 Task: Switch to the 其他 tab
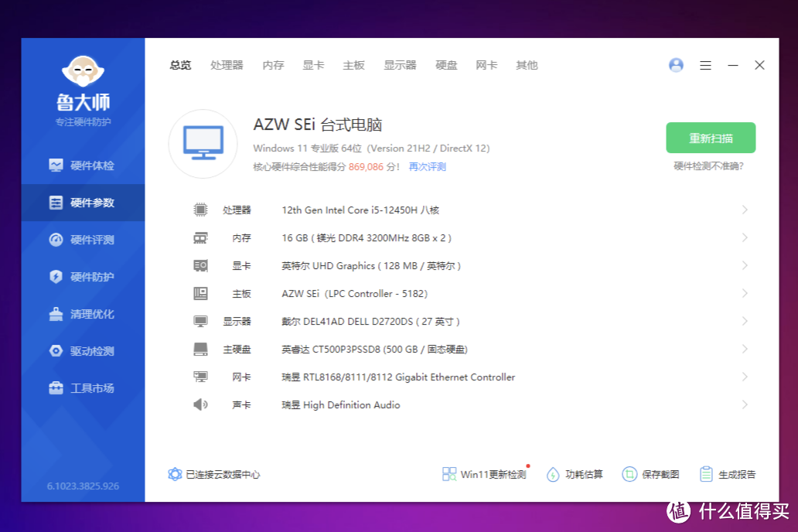point(527,65)
